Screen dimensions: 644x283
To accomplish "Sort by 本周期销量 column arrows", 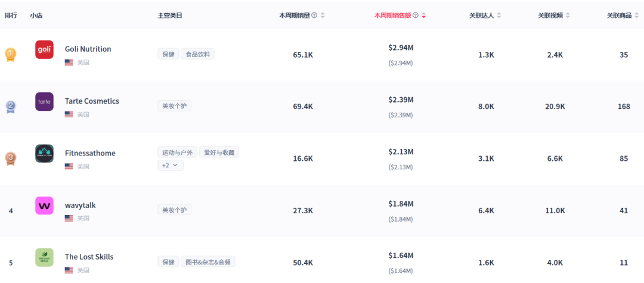I will pyautogui.click(x=323, y=15).
